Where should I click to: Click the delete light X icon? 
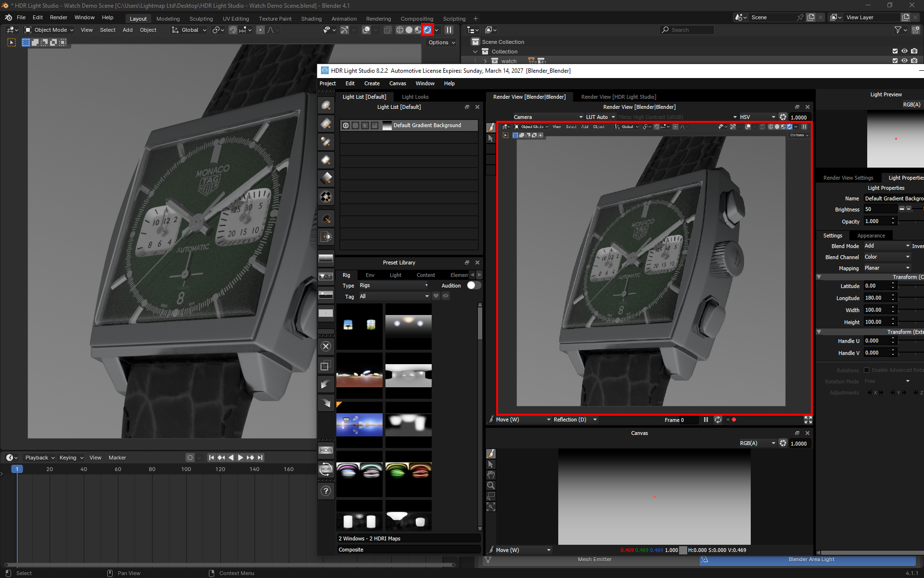pyautogui.click(x=326, y=346)
